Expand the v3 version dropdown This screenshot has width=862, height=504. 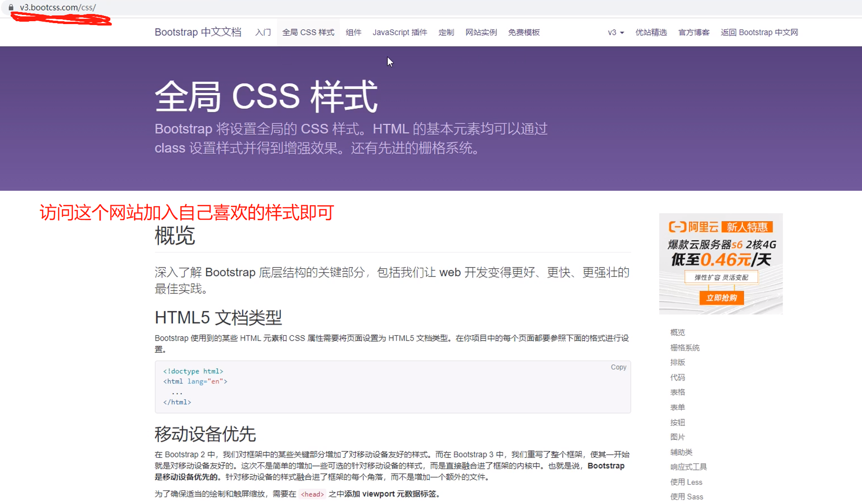(616, 32)
